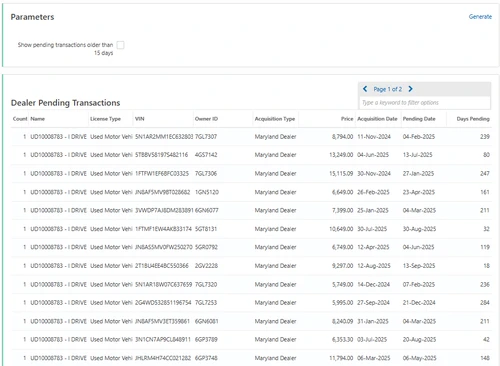Select owner ID 6GN6081
The width and height of the screenshot is (500, 366).
point(207,321)
